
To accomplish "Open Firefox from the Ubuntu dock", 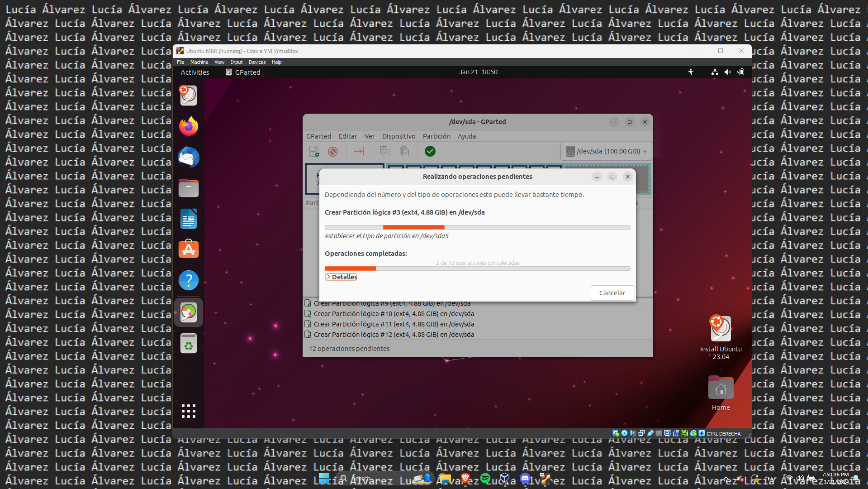I will (x=189, y=126).
